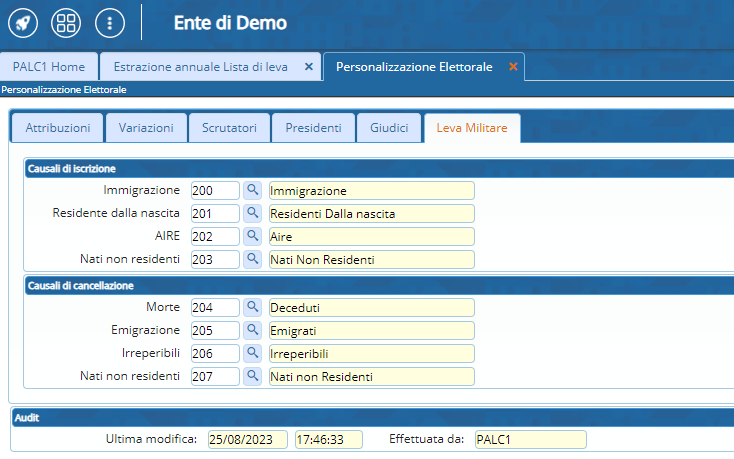Switch to the Giudici tab
The width and height of the screenshot is (734, 459).
coord(389,128)
